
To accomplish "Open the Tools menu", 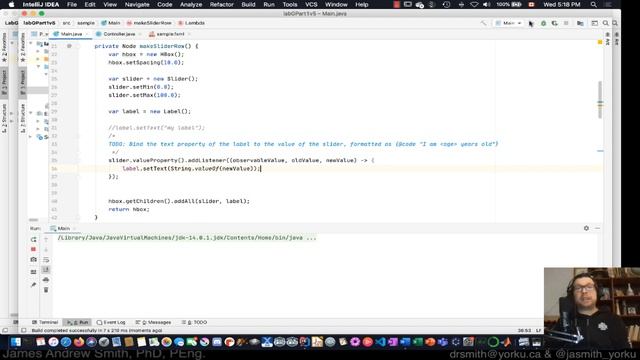I will 290,4.
